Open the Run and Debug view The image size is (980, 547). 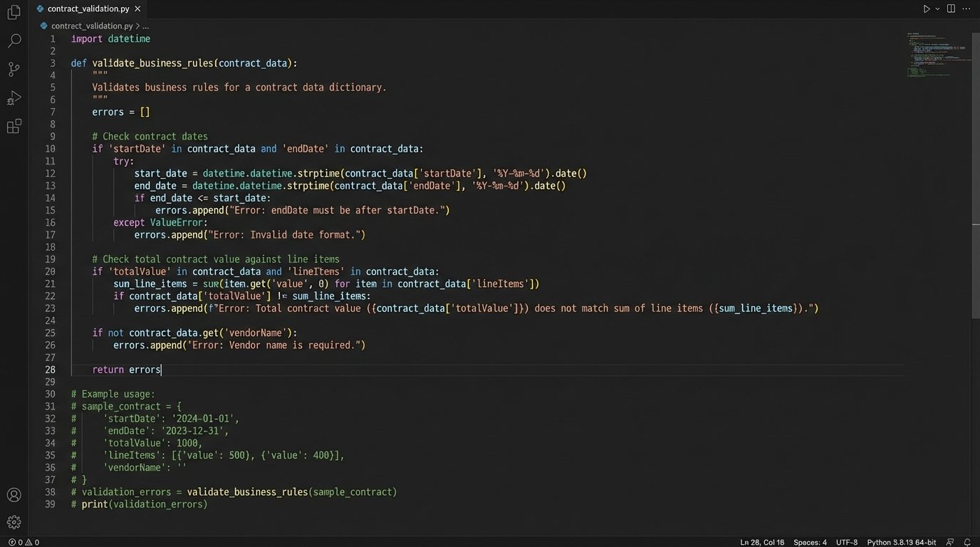[14, 98]
